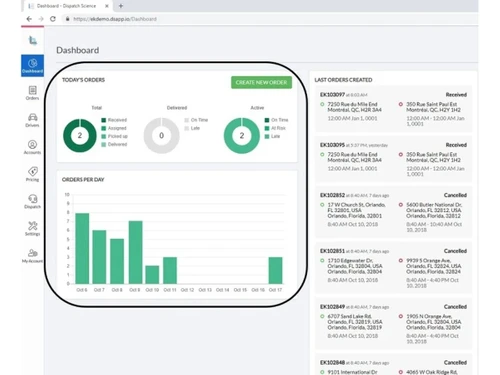Click the Last Orders Created heading
Image resolution: width=500 pixels, height=375 pixels.
(343, 80)
